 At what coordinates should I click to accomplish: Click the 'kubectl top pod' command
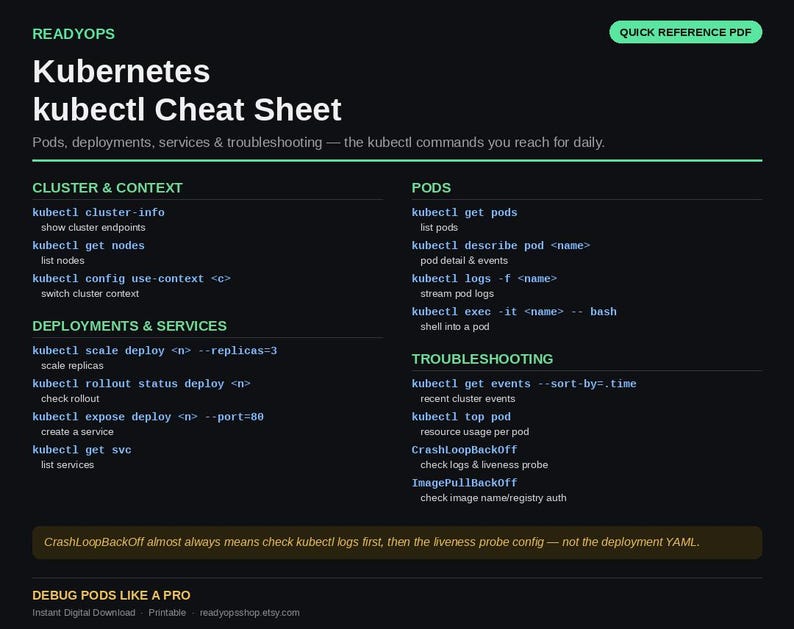(x=461, y=417)
